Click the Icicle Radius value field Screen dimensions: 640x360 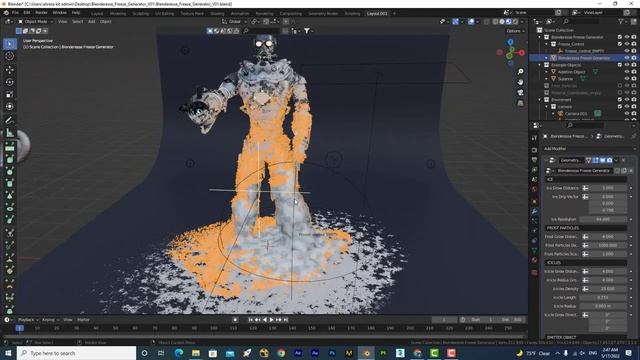click(603, 306)
